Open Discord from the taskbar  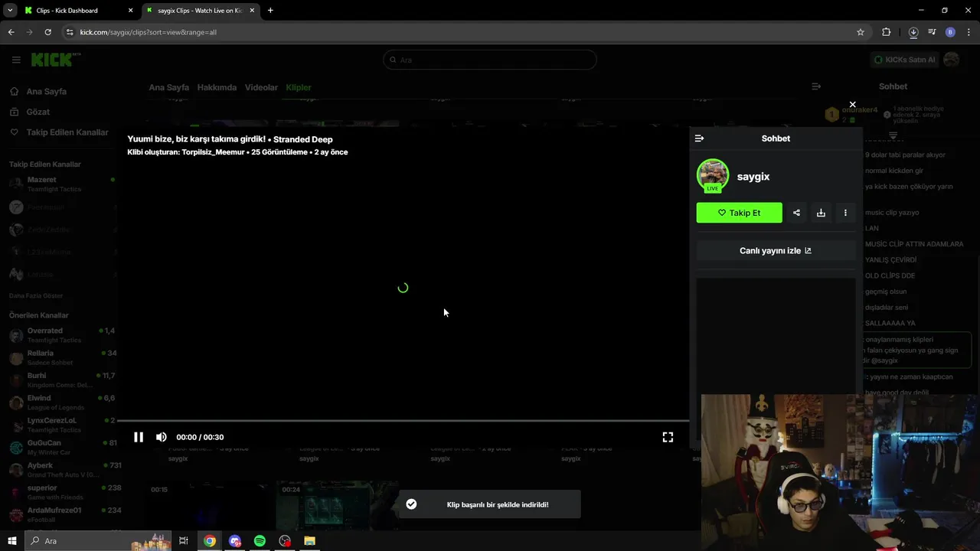pyautogui.click(x=234, y=541)
